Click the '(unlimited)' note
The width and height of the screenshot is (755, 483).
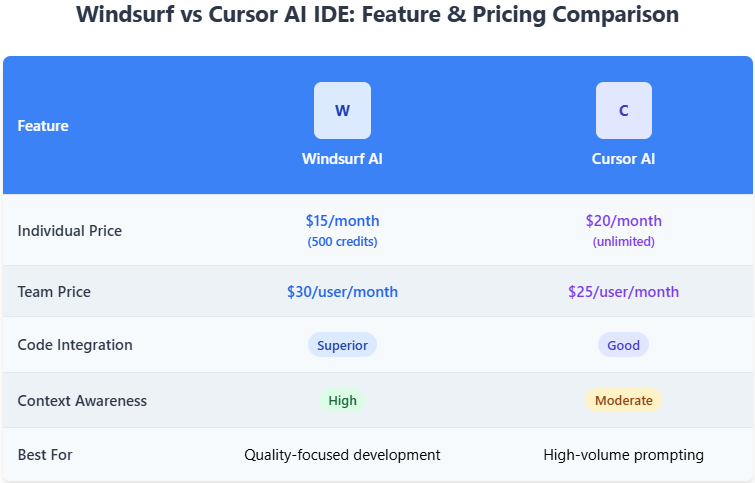(x=624, y=241)
